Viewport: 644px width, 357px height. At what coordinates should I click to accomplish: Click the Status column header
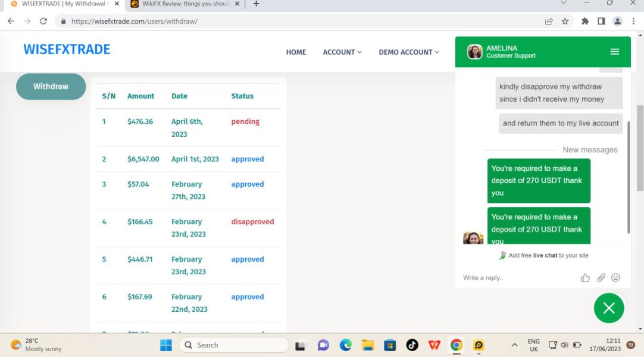[x=242, y=96]
